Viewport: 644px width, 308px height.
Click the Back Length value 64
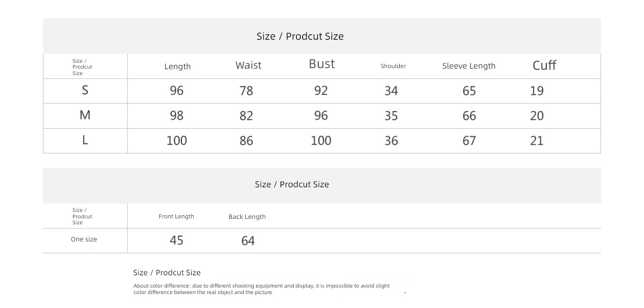pyautogui.click(x=248, y=241)
